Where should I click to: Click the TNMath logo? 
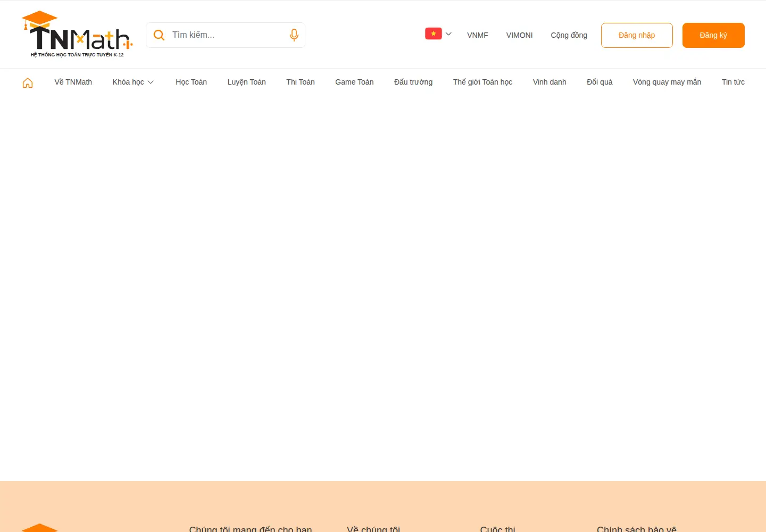click(77, 34)
